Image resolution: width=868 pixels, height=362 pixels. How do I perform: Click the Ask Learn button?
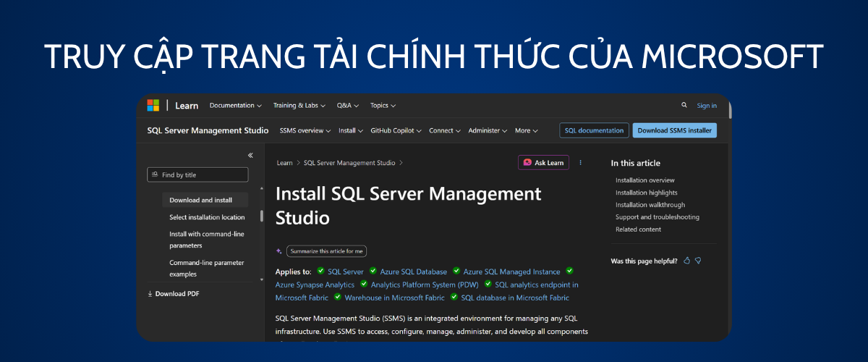pos(543,163)
